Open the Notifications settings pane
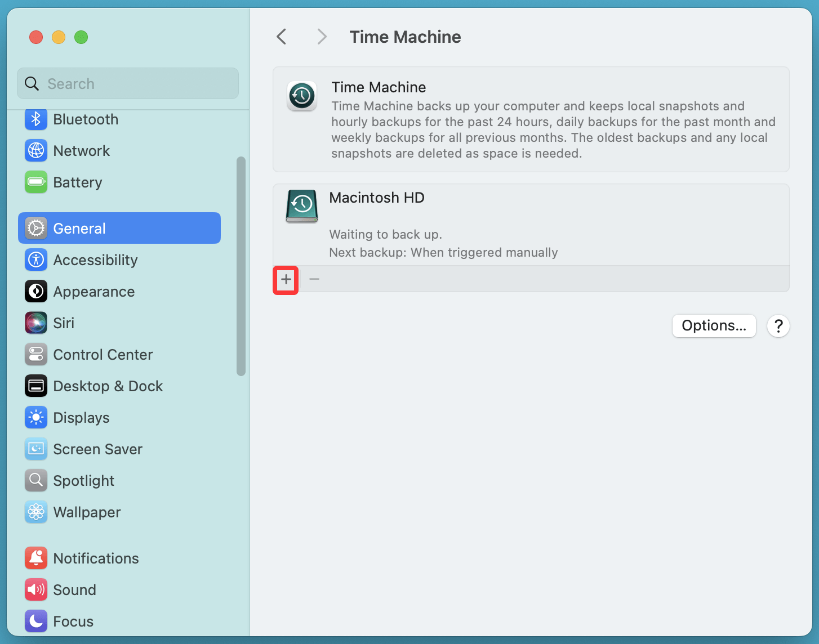 96,558
